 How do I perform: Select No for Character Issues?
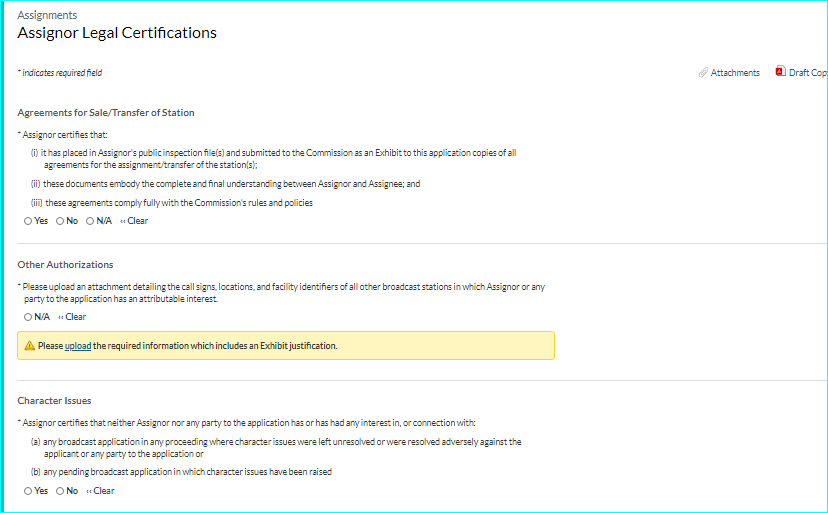pyautogui.click(x=60, y=491)
